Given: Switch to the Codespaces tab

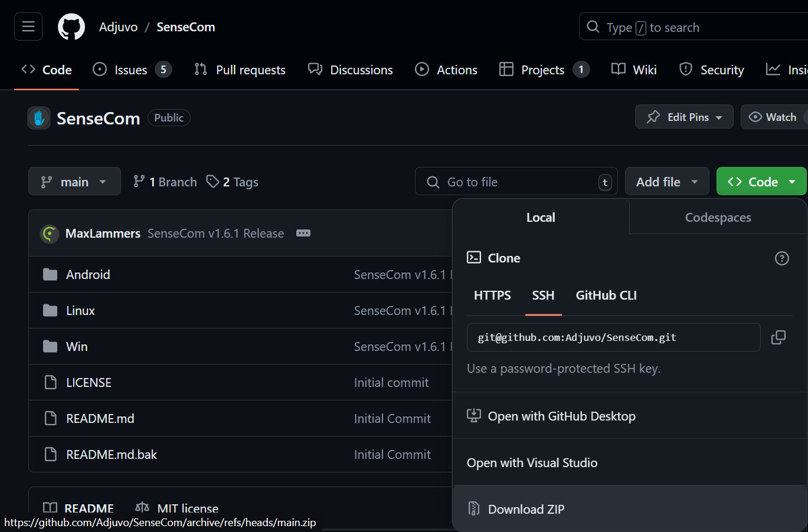Looking at the screenshot, I should (718, 217).
